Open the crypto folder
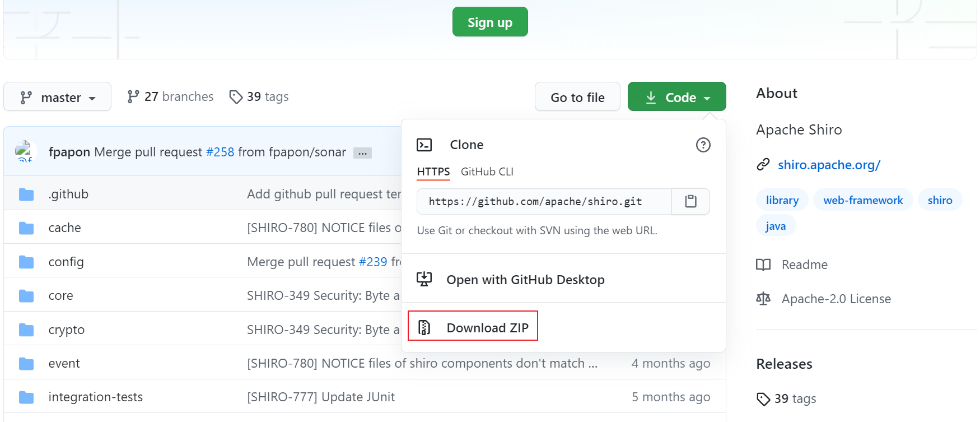The image size is (980, 422). tap(67, 330)
